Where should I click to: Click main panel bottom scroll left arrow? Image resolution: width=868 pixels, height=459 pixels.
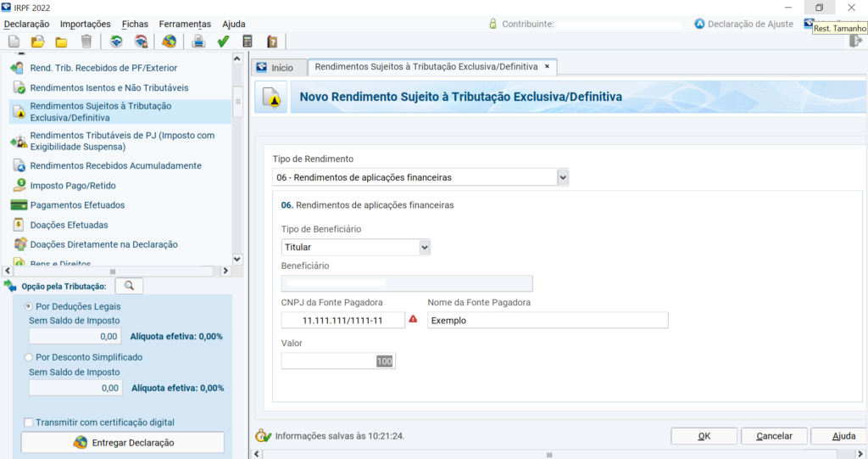[x=256, y=454]
